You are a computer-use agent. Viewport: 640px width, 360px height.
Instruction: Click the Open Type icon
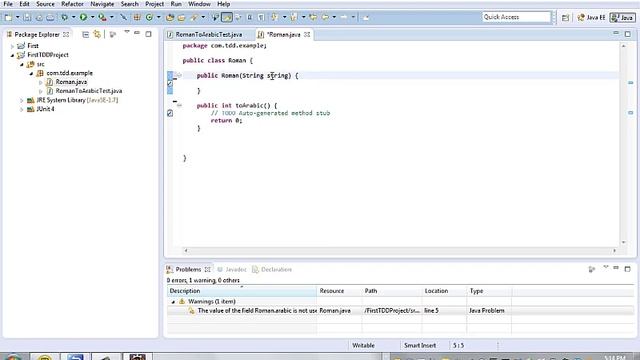tap(170, 17)
